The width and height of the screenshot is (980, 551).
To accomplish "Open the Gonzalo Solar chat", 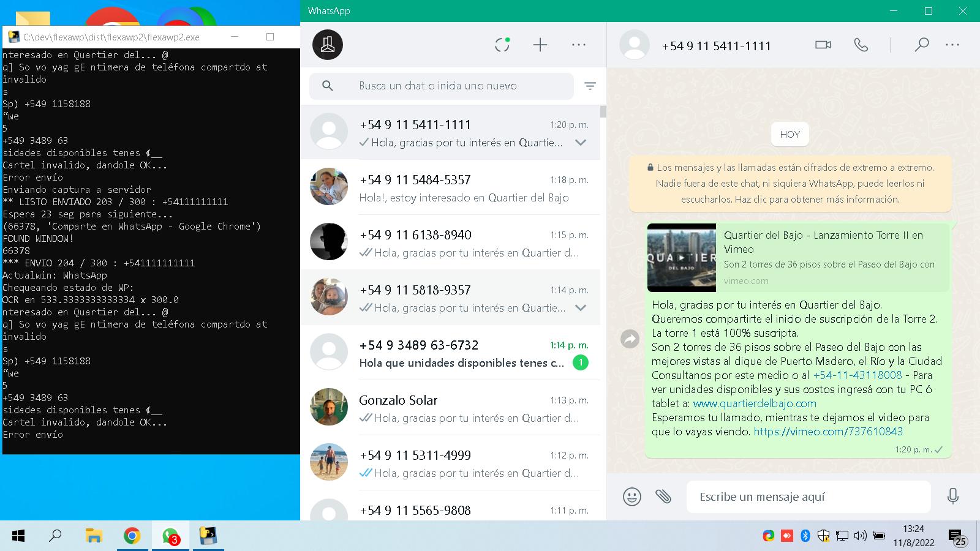I will pos(450,408).
